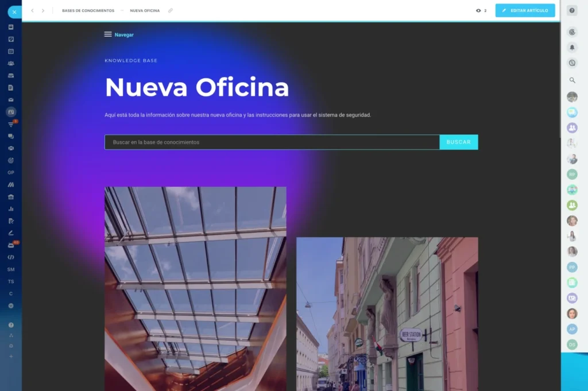
Task: Go back with the left arrow chevron
Action: pos(32,10)
